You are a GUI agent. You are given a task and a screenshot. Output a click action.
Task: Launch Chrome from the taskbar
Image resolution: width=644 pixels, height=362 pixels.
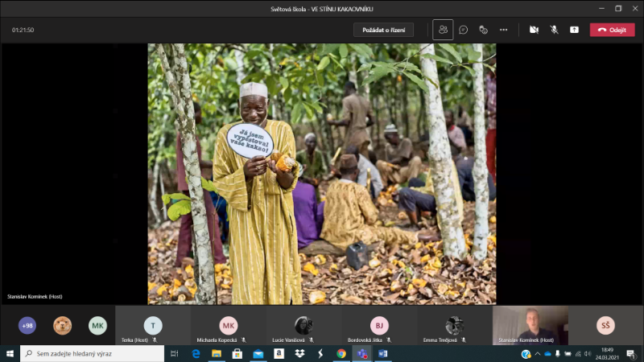click(341, 353)
